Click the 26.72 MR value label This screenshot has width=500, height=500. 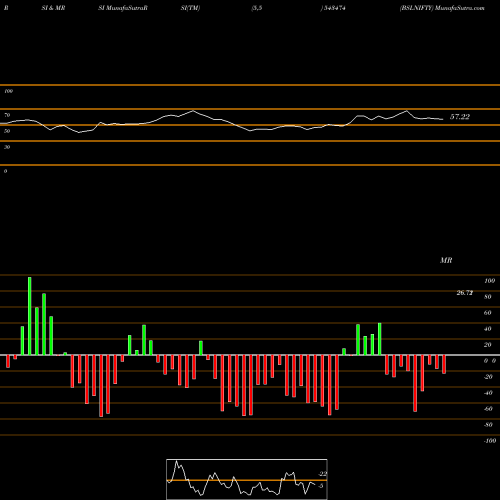(465, 293)
